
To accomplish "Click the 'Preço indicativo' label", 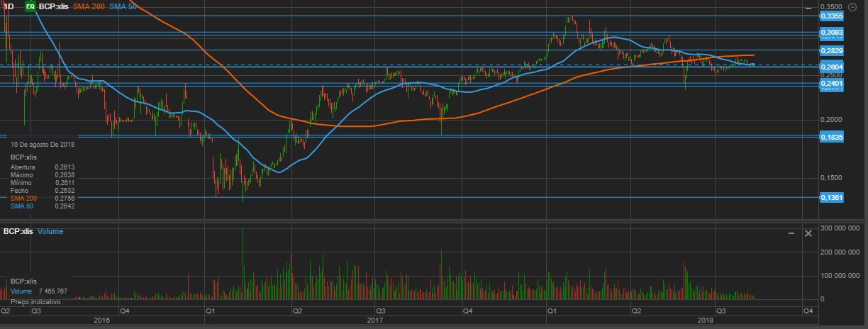I will click(x=35, y=301).
